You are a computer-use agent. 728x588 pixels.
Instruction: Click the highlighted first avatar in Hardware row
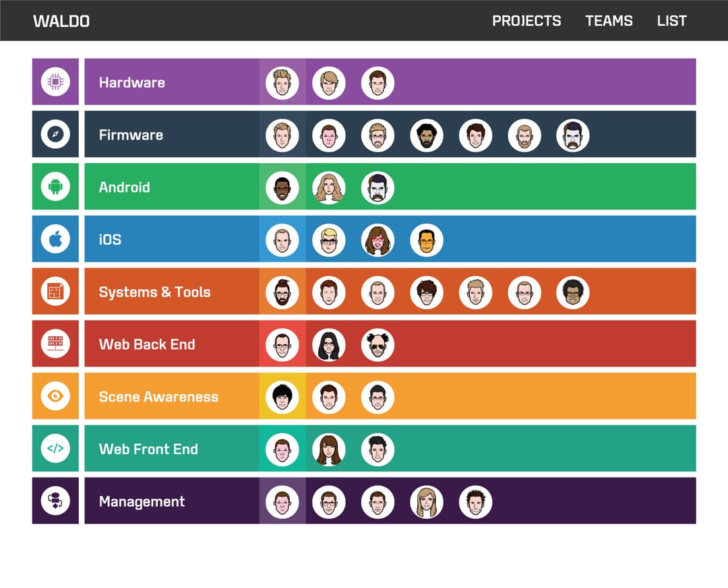tap(282, 83)
